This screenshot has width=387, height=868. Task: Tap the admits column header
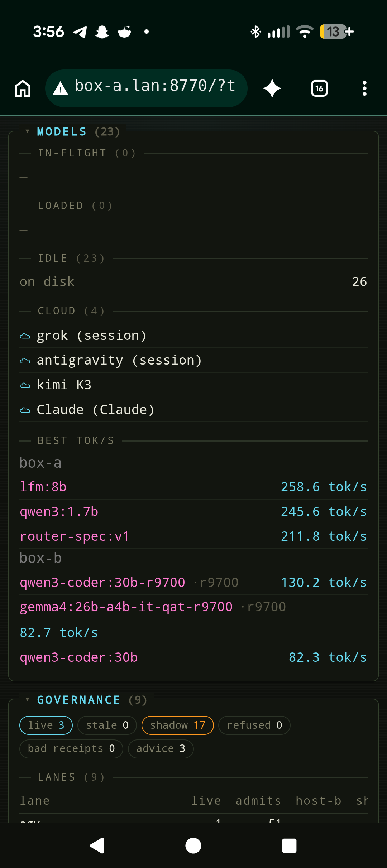pyautogui.click(x=258, y=801)
